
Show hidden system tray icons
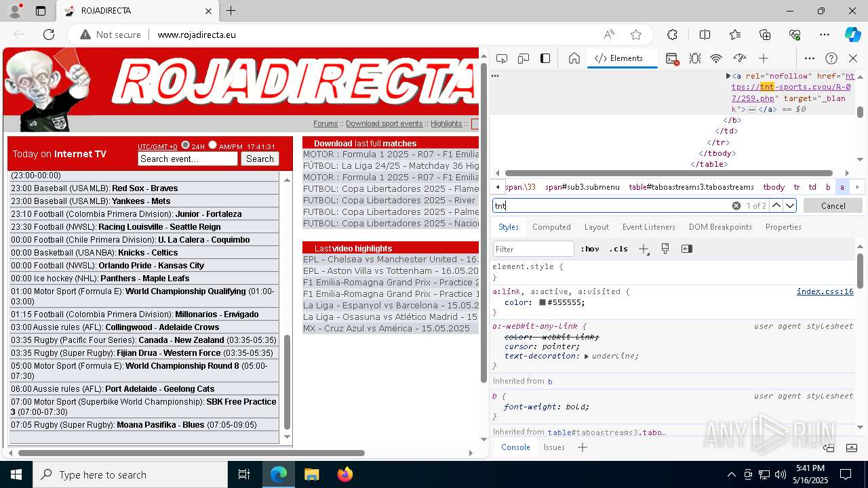[x=731, y=474]
